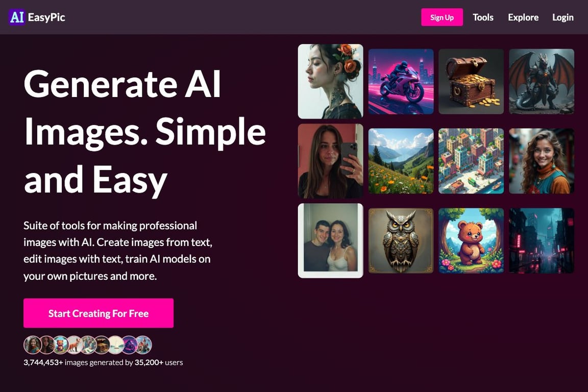Select the neon pink motorcycle thumbnail

click(x=401, y=81)
